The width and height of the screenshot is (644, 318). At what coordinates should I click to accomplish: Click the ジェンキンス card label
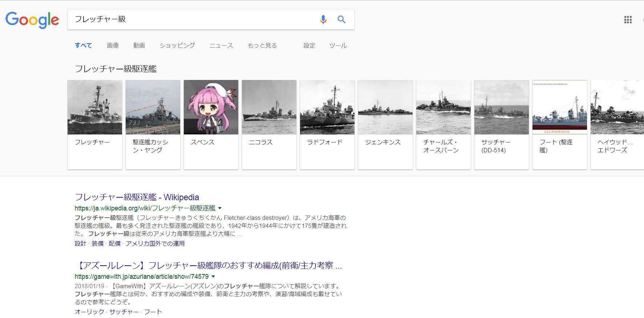tap(383, 142)
